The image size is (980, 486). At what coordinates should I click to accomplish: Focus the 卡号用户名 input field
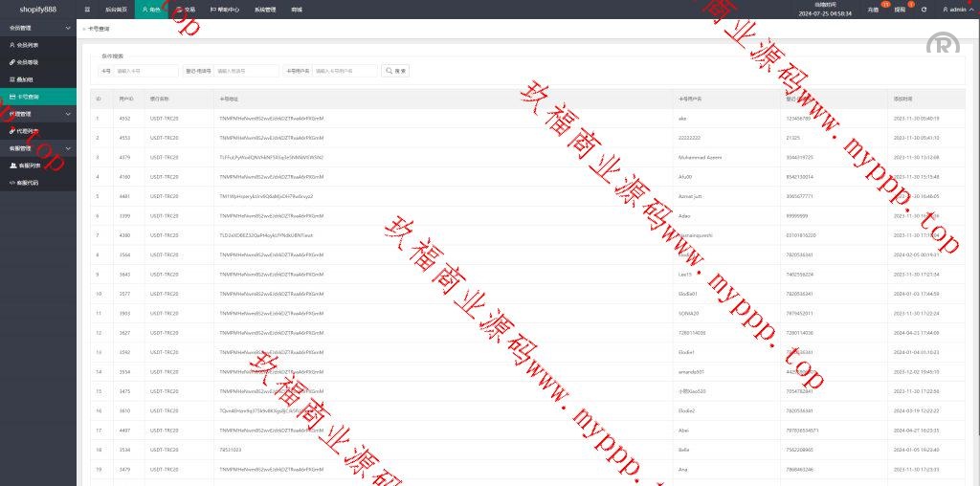coord(345,71)
